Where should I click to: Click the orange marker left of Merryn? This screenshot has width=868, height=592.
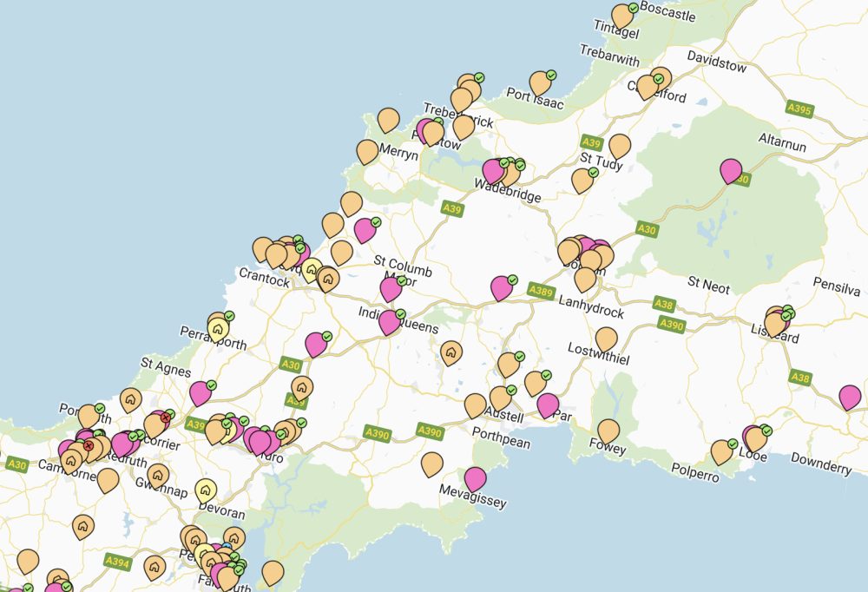click(x=367, y=152)
